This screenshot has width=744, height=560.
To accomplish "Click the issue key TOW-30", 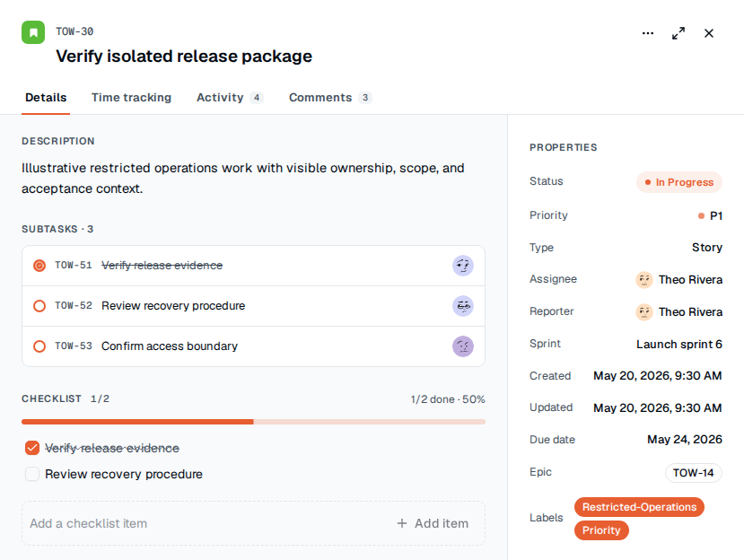I will coord(74,31).
